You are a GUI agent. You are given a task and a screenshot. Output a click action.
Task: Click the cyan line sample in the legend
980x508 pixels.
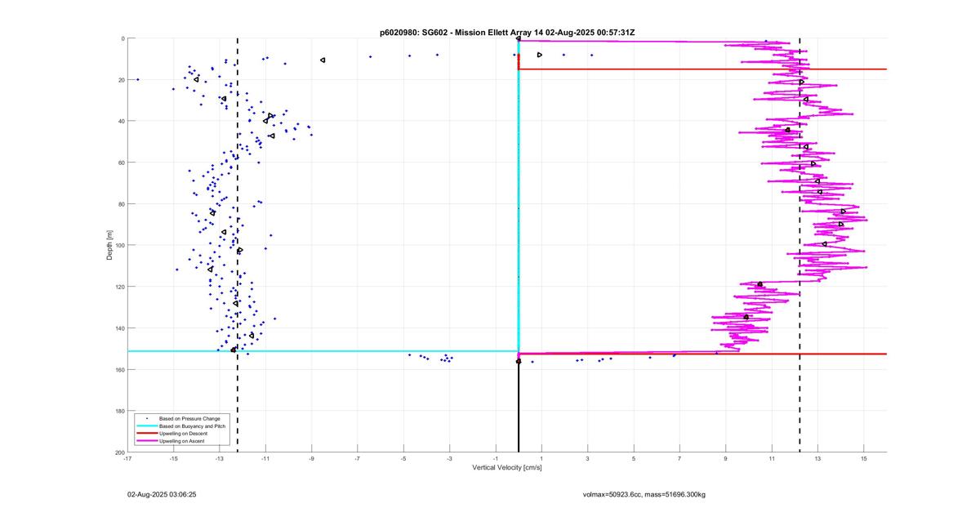pos(146,426)
